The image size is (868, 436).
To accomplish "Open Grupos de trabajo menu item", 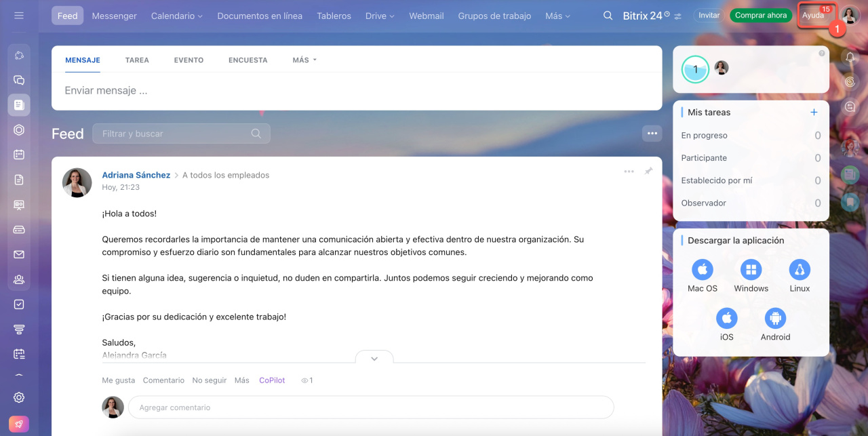I will point(494,16).
